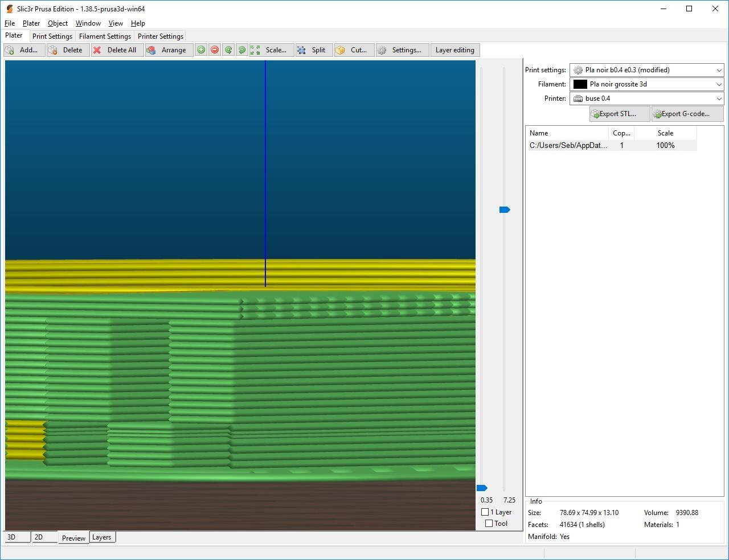Click Export G-code button
Screen dimensions: 729x560
(687, 114)
